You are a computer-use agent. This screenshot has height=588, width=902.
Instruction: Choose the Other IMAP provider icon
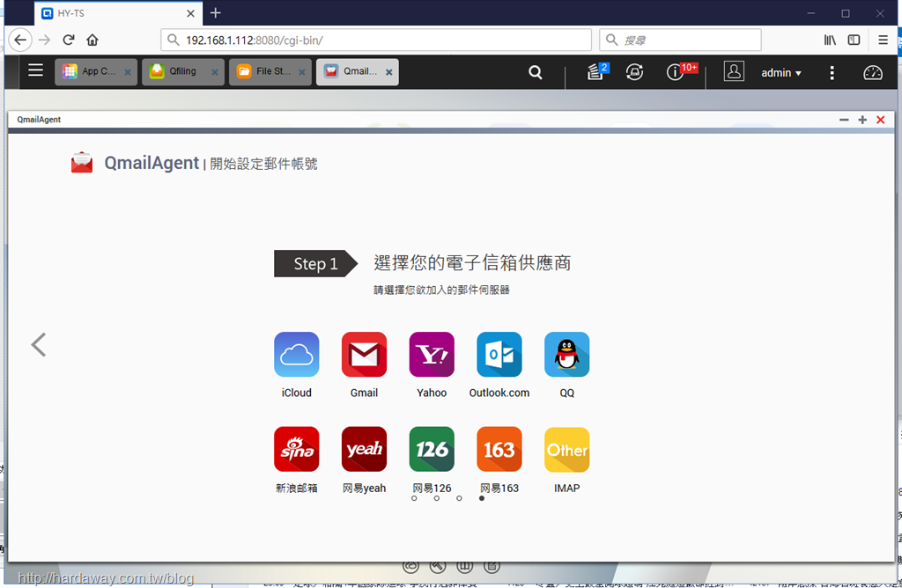coord(566,449)
